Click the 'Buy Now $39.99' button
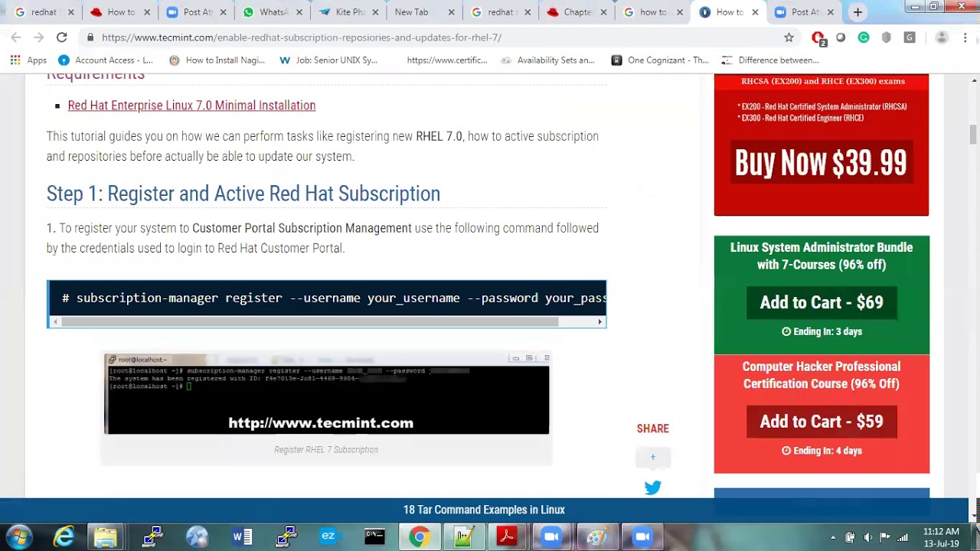Viewport: 980px width, 551px height. click(x=821, y=163)
